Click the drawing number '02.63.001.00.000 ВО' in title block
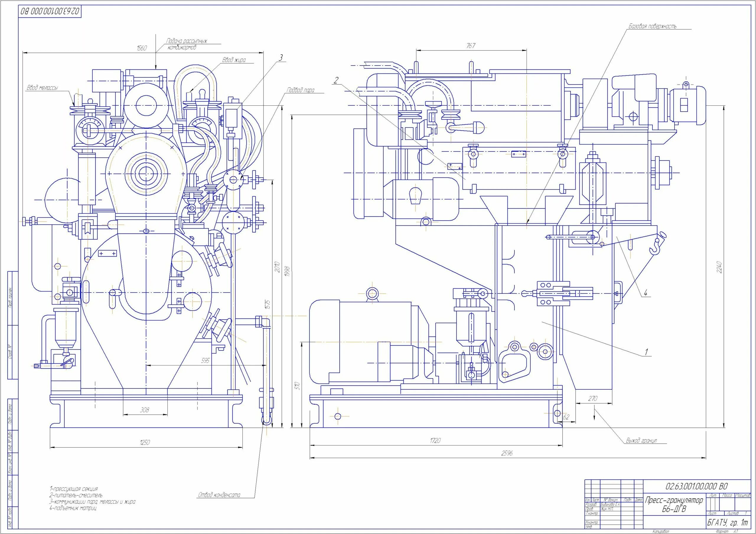Screen dimensions: 756x534 (x=696, y=486)
